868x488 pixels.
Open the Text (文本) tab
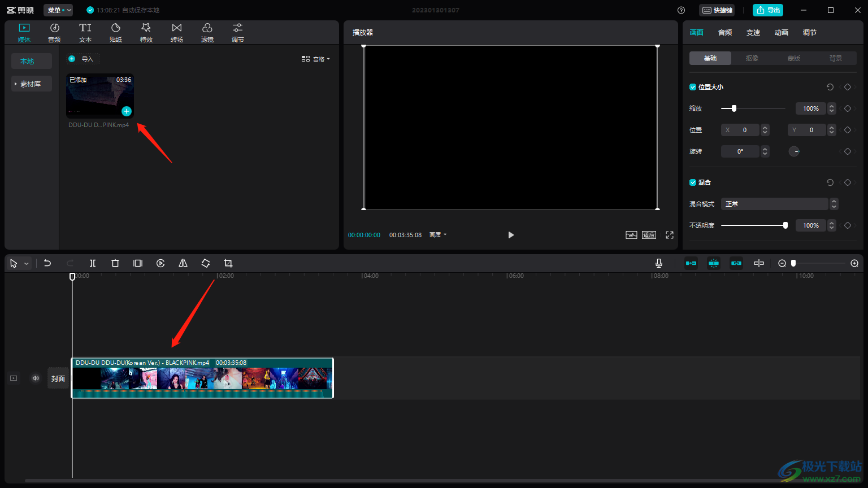(85, 33)
